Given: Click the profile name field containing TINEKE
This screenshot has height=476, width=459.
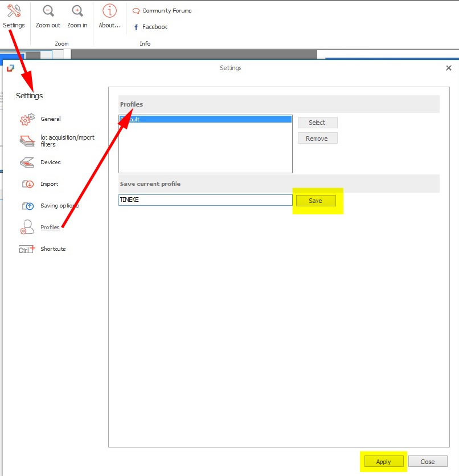Looking at the screenshot, I should coord(205,200).
